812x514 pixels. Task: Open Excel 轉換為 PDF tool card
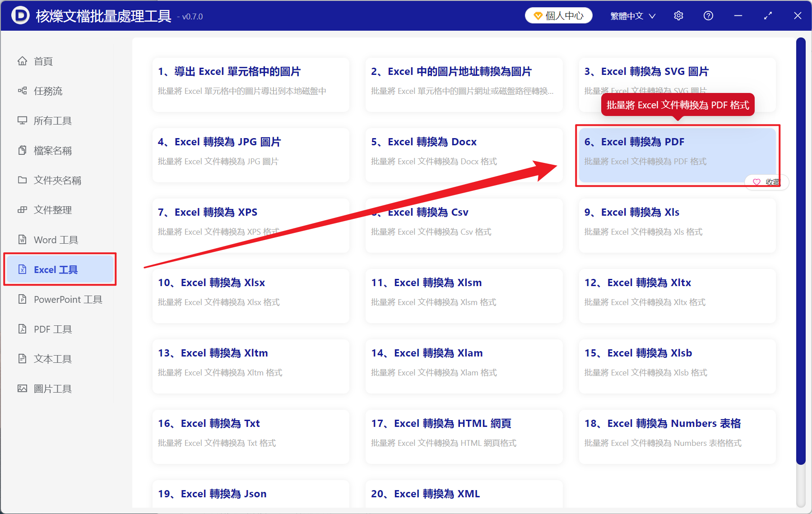coord(677,155)
